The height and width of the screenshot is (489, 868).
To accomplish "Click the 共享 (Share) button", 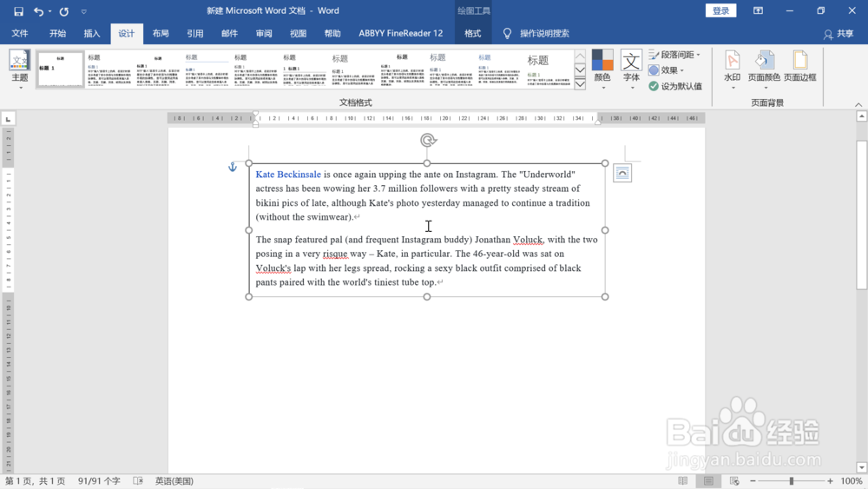I will [x=838, y=34].
